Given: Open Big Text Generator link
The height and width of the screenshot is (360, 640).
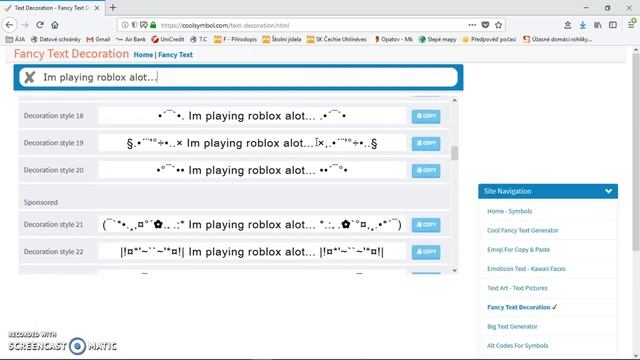Looking at the screenshot, I should click(512, 326).
